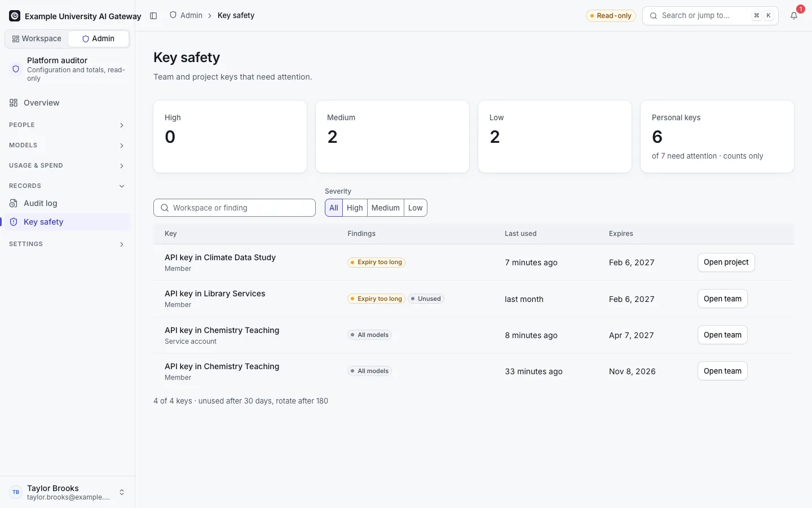This screenshot has width=812, height=508.
Task: Click the Platform auditor shield icon
Action: point(16,69)
